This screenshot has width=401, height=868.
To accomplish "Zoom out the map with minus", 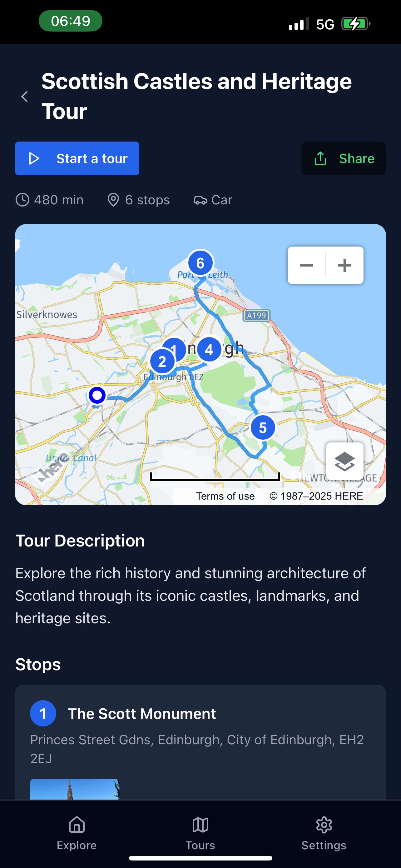I will [x=306, y=265].
